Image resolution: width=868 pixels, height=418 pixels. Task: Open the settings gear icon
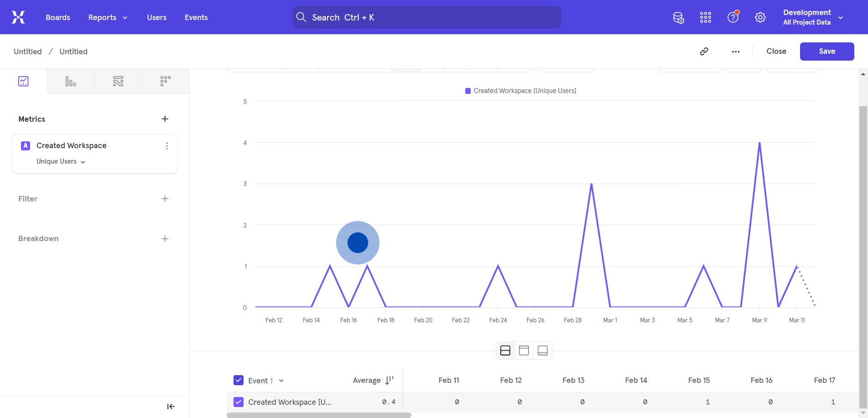(x=760, y=18)
